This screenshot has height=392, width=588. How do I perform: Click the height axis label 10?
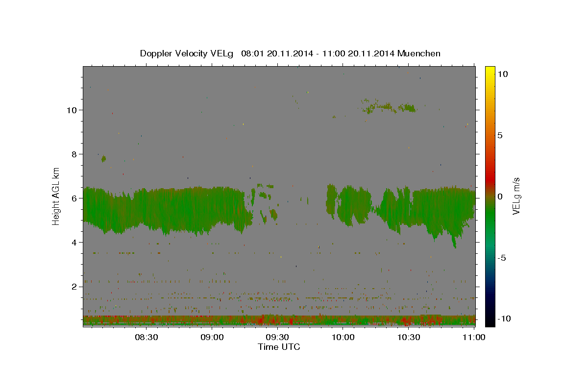(73, 110)
